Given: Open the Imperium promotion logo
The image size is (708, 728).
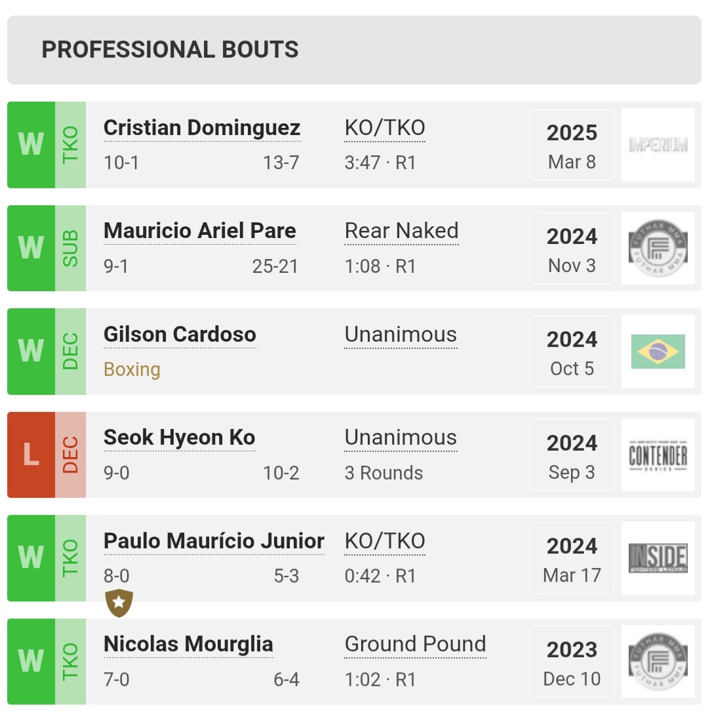Looking at the screenshot, I should 658,145.
